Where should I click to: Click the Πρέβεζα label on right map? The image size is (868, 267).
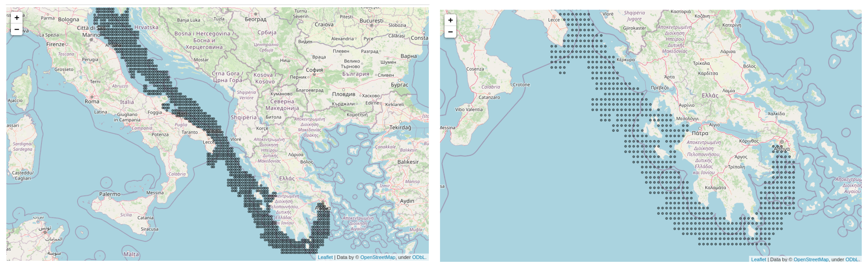[659, 88]
